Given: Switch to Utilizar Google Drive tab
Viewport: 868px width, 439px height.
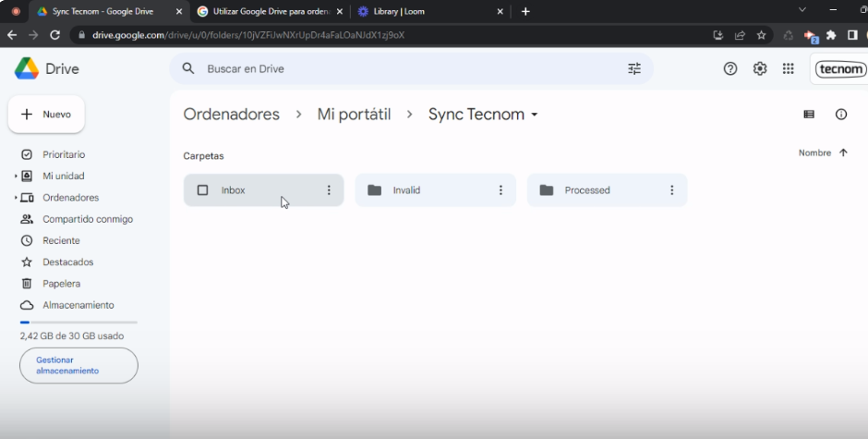Looking at the screenshot, I should click(271, 11).
